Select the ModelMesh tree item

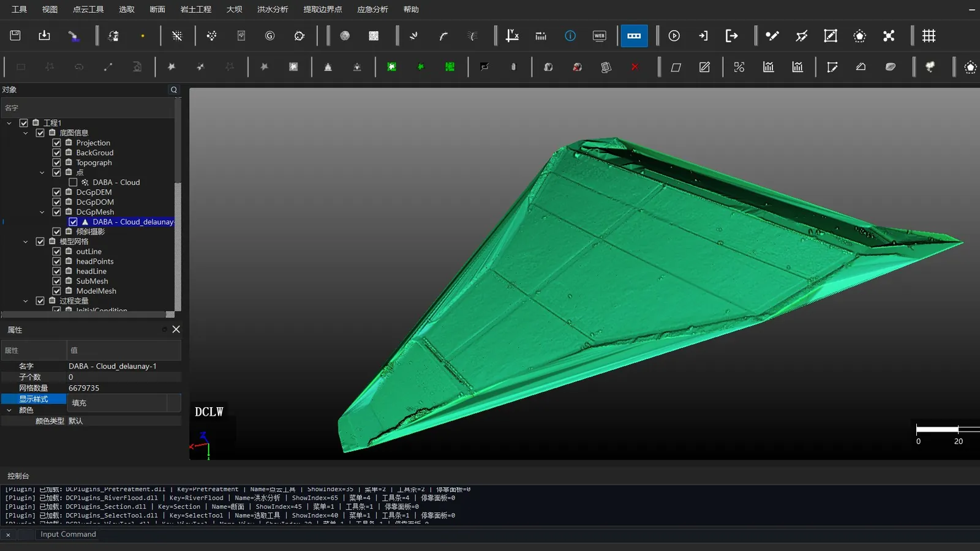point(96,291)
